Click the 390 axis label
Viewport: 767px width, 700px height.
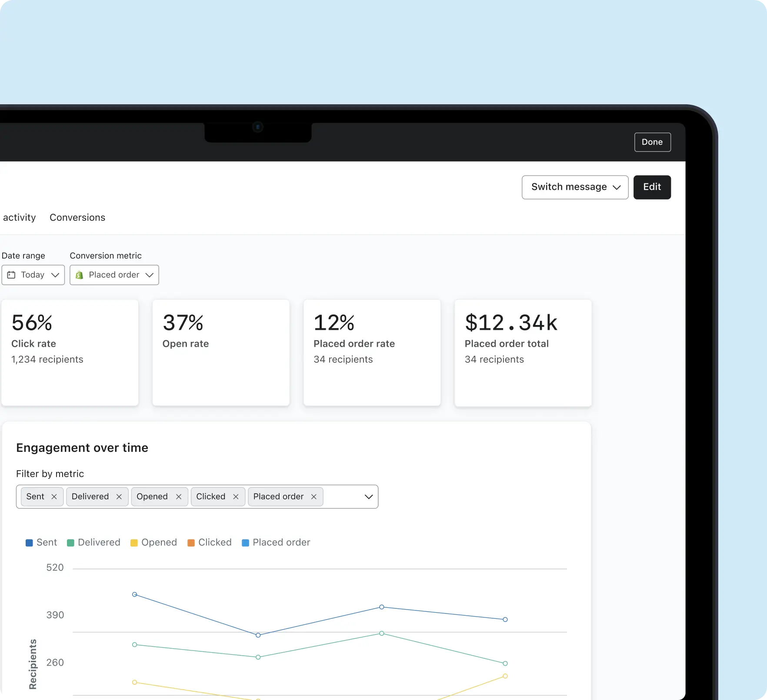click(55, 615)
